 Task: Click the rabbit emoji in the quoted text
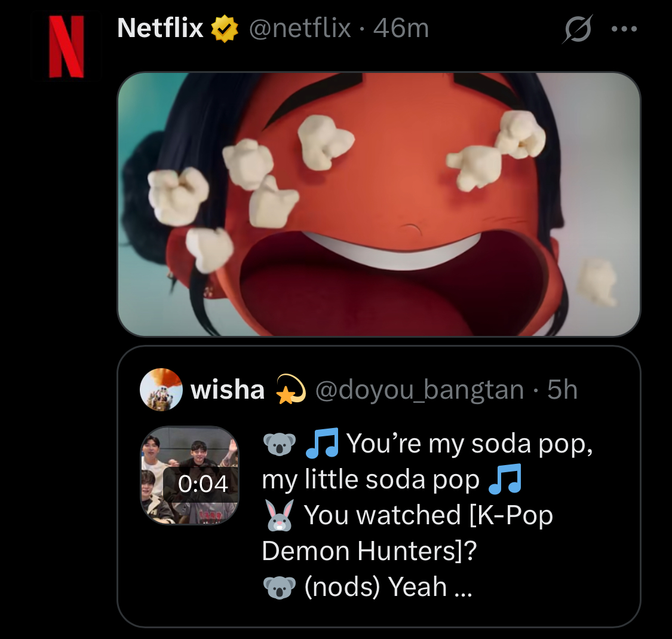(x=278, y=515)
